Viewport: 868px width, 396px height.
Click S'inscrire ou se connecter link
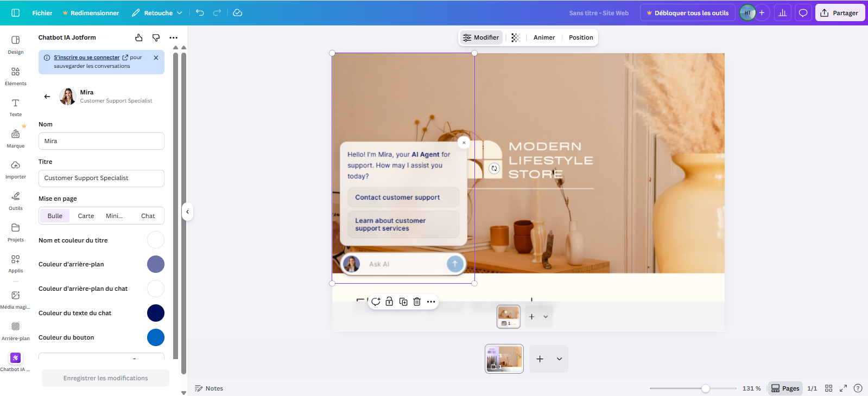[x=87, y=58]
